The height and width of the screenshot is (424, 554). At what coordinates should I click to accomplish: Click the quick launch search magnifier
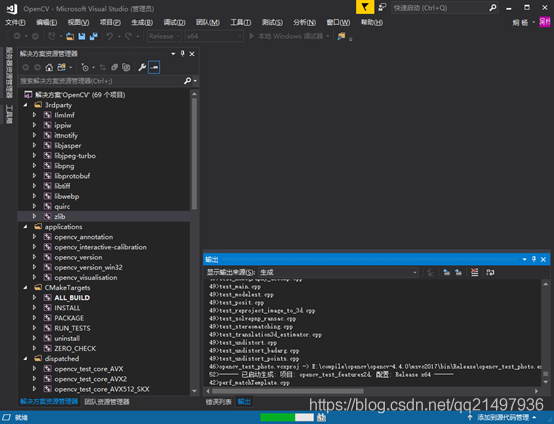coord(493,8)
